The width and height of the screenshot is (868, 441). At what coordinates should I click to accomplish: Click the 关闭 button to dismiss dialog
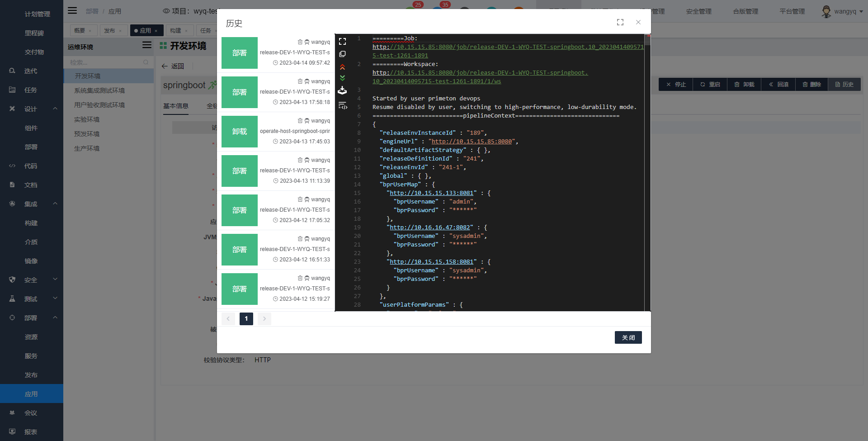tap(628, 337)
